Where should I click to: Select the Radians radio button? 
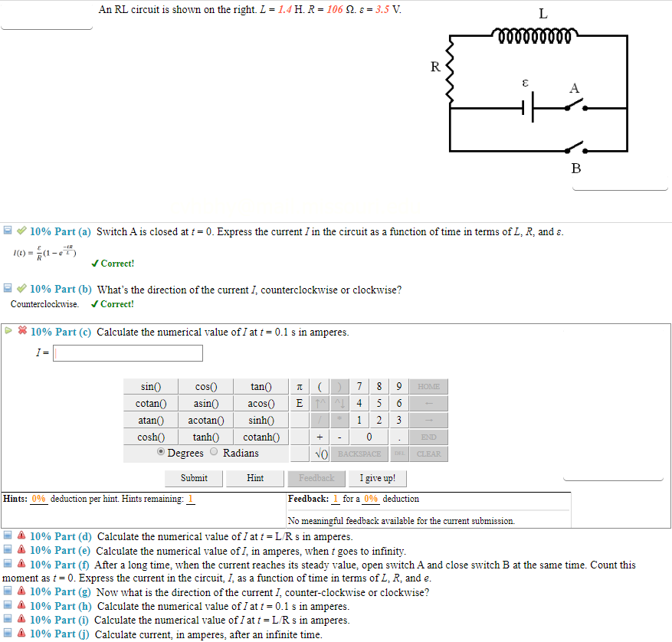pos(214,451)
